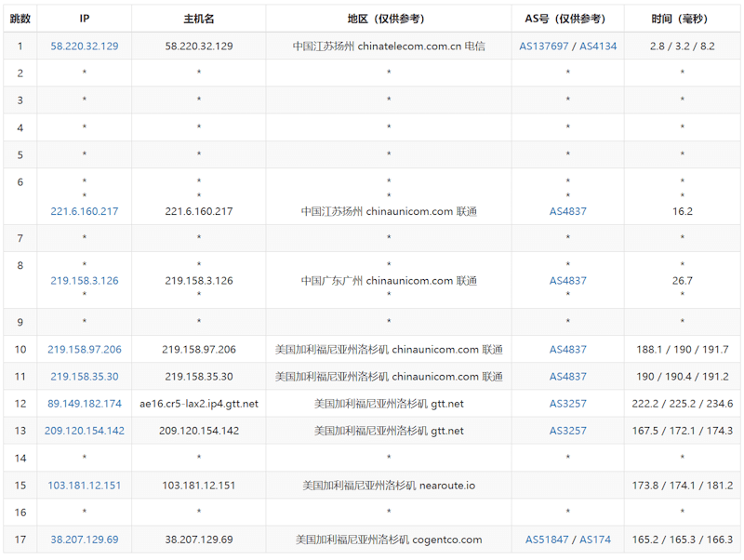Select hostname cell 103.181.12.151

tap(199, 485)
